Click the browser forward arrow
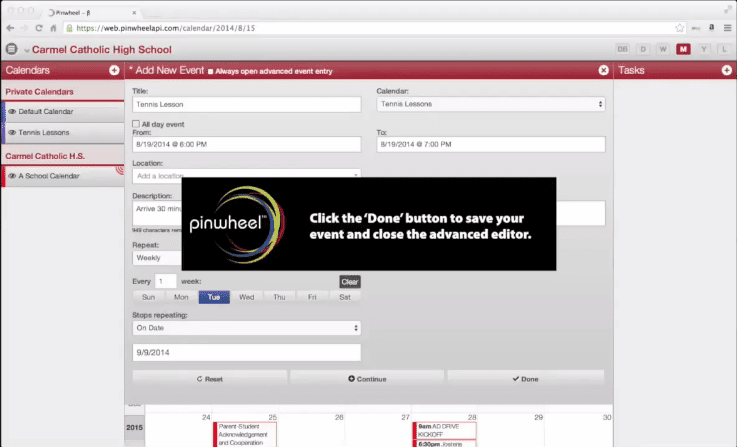 coord(24,28)
